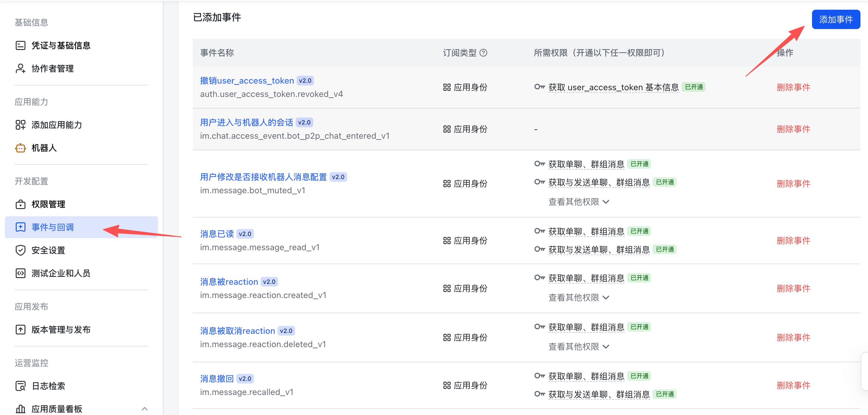Image resolution: width=868 pixels, height=415 pixels.
Task: Click the version management upload icon
Action: pos(21,329)
